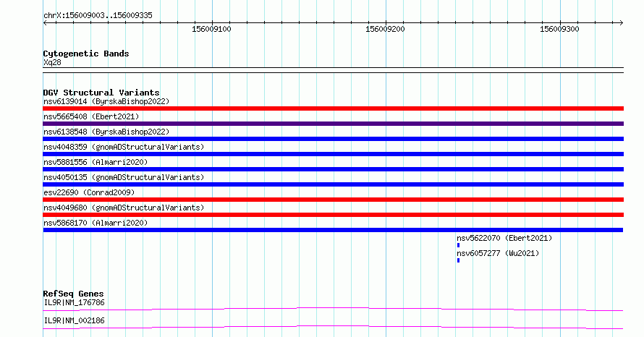Click the Cytogenetic Bands track title
The height and width of the screenshot is (337, 644).
tap(86, 54)
